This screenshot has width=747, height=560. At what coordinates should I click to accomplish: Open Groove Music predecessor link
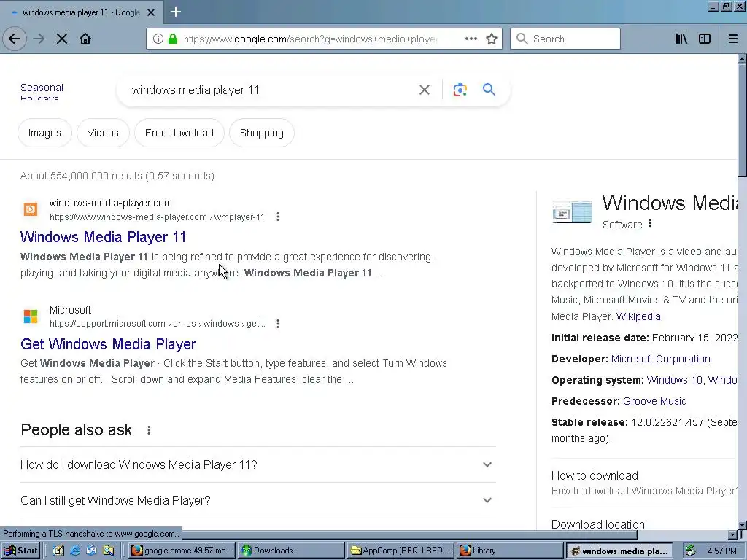click(654, 401)
